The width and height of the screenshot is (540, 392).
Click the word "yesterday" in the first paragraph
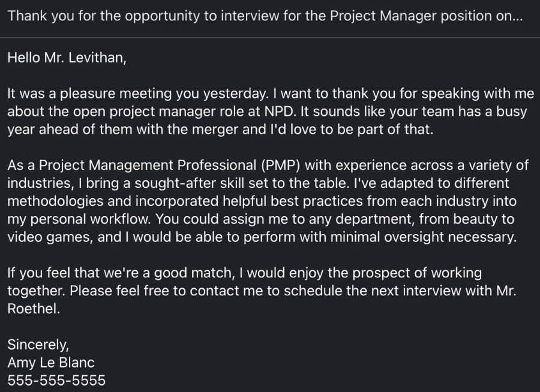pos(236,94)
